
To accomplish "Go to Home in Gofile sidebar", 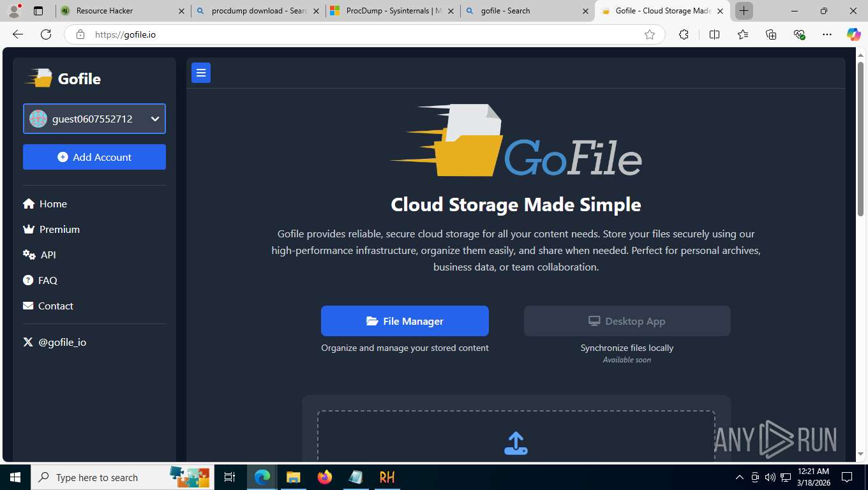I will point(45,204).
